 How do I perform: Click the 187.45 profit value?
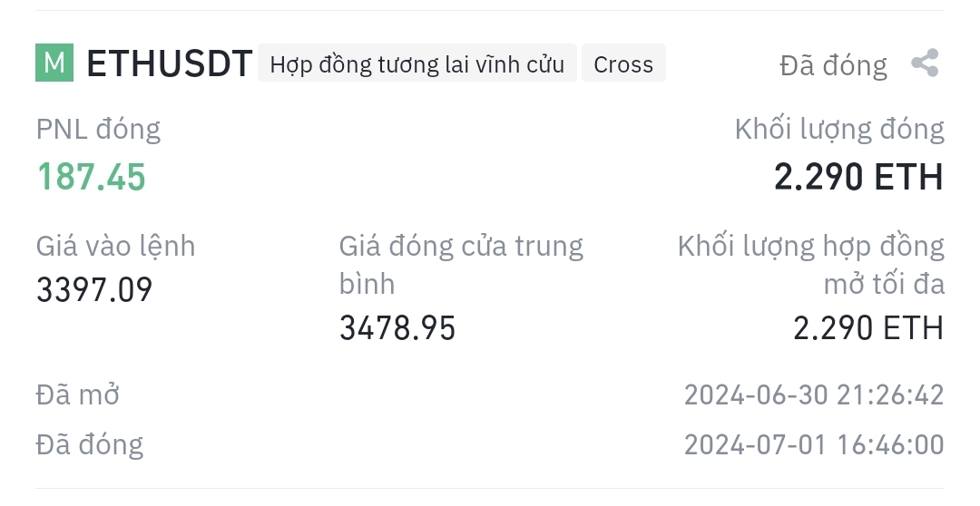(x=92, y=177)
